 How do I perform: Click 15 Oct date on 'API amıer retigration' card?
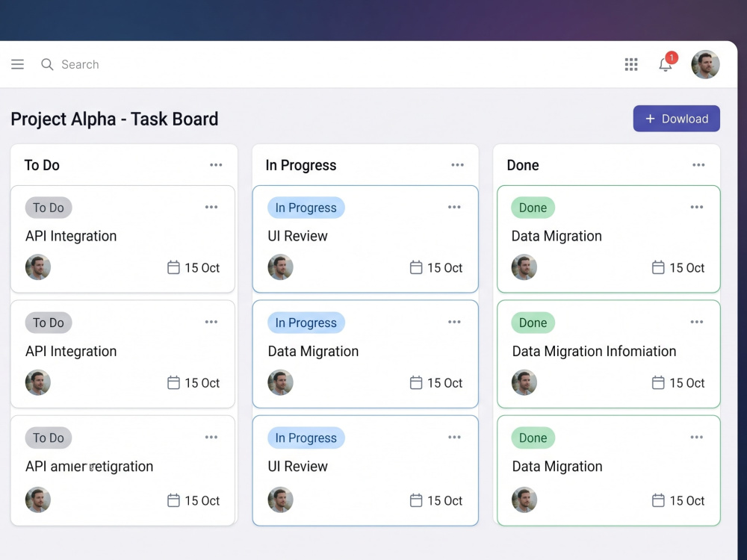202,501
